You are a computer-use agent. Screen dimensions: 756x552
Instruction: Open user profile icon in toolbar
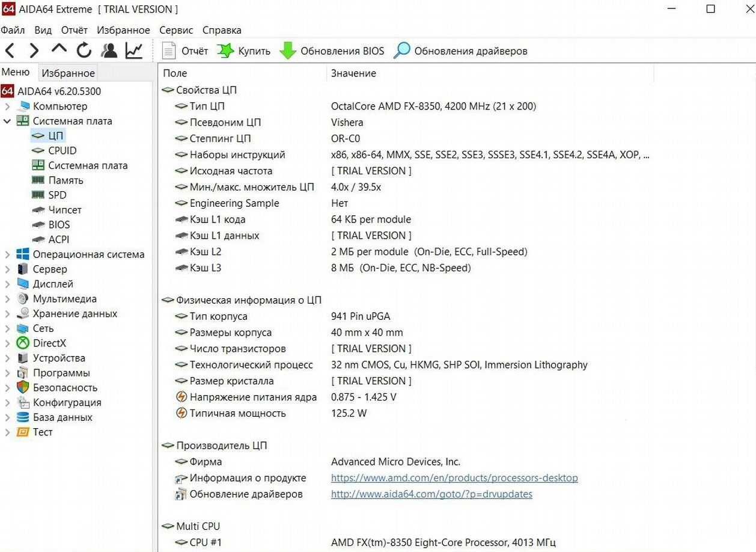coord(109,51)
